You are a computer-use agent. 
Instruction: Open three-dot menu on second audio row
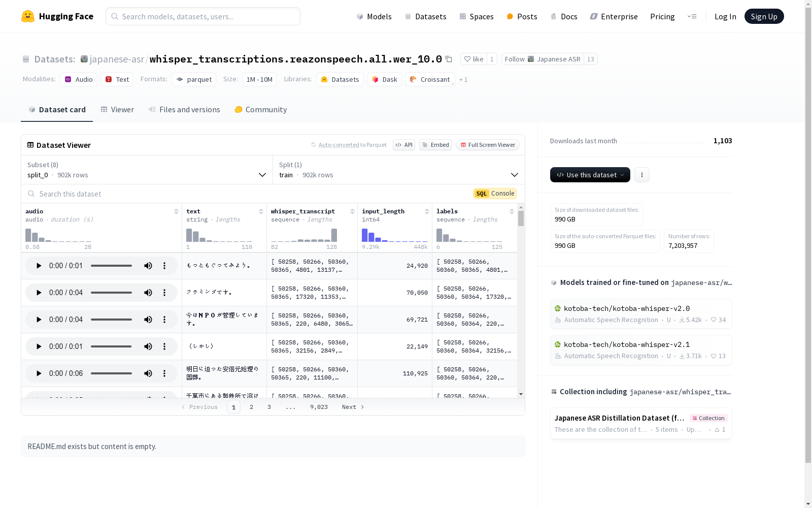[x=164, y=293]
